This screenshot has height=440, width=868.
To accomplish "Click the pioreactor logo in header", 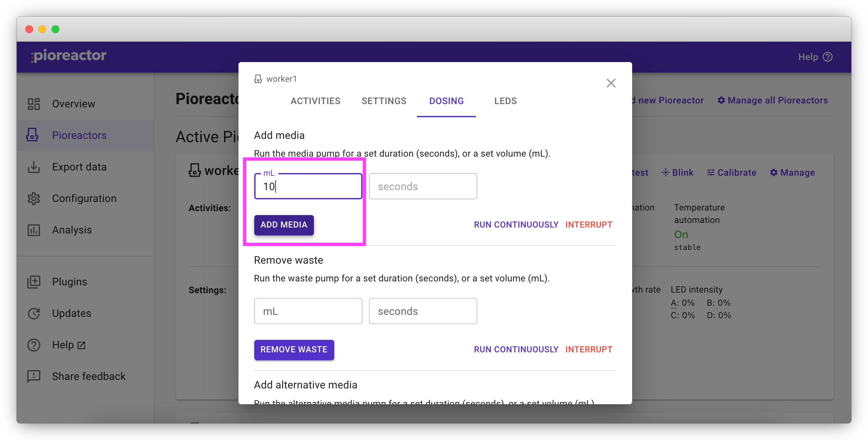I will point(69,55).
